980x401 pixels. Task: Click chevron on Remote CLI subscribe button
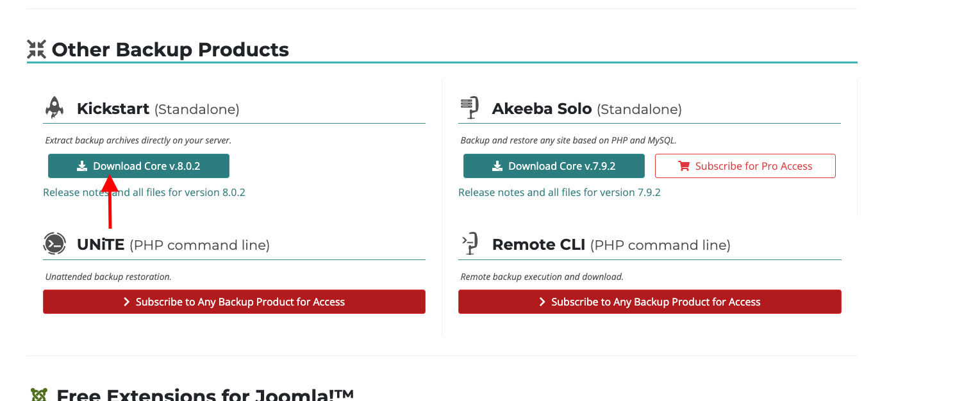[542, 302]
